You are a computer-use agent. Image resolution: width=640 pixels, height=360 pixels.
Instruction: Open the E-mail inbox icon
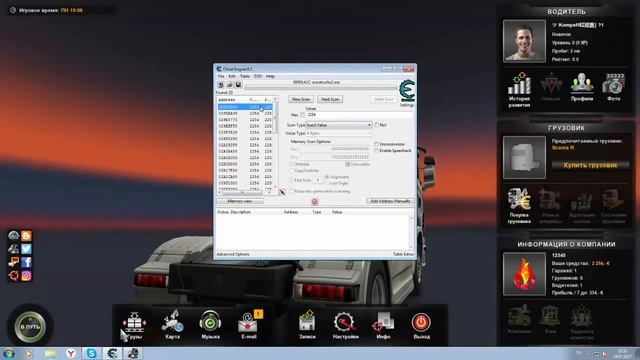pyautogui.click(x=249, y=326)
